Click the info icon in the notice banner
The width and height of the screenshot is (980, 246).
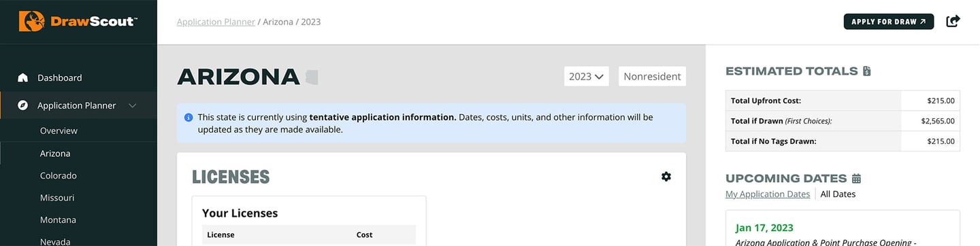[x=189, y=117]
